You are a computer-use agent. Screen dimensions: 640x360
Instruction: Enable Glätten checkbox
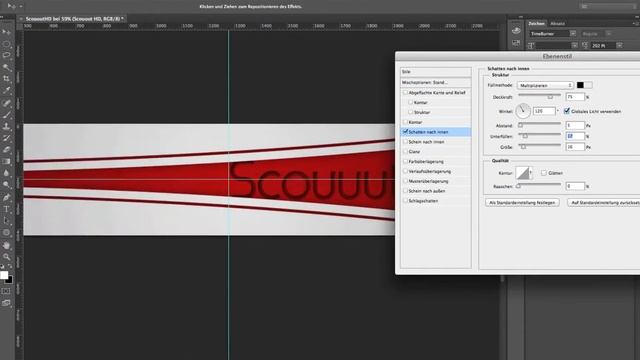coord(544,173)
